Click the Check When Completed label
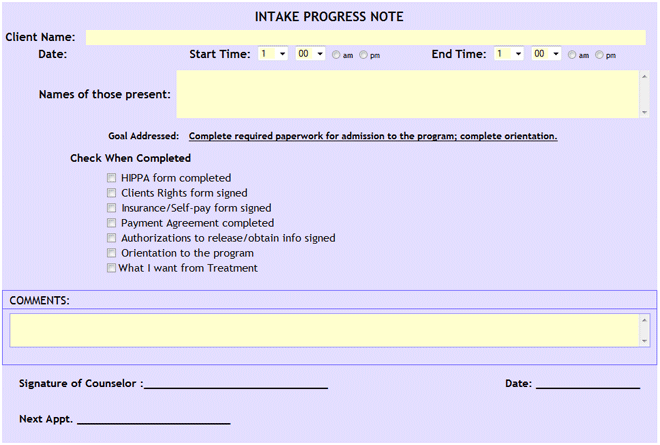Image resolution: width=660 pixels, height=445 pixels. tap(130, 158)
